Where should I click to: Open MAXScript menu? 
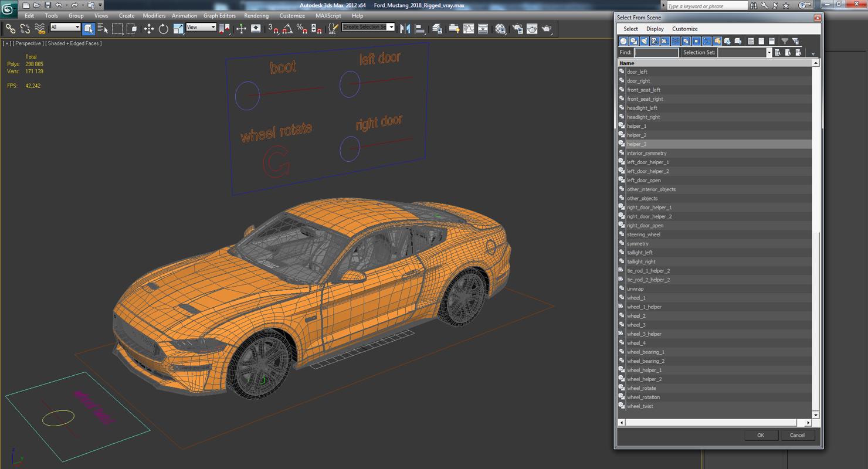(328, 16)
